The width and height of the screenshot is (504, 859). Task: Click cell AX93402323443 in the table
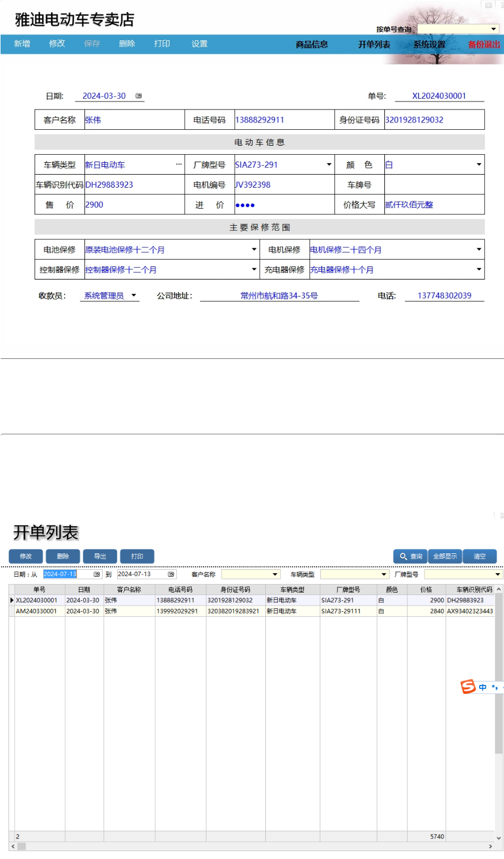click(x=470, y=611)
